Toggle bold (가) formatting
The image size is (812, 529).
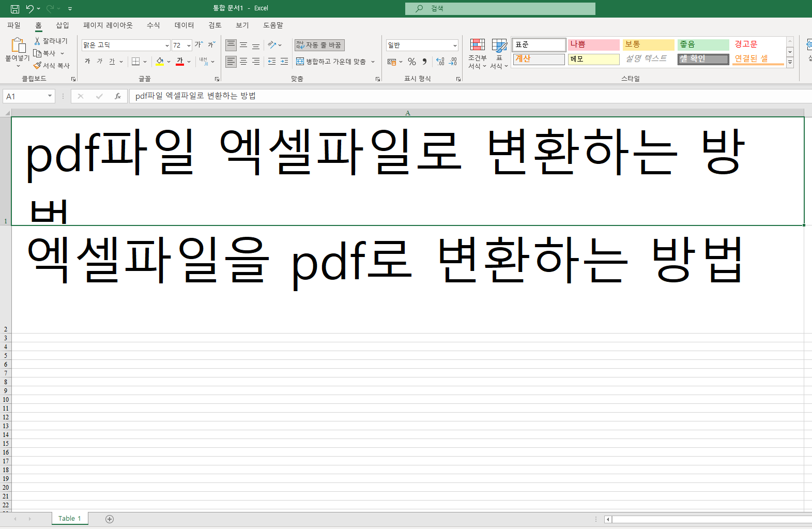pos(87,62)
